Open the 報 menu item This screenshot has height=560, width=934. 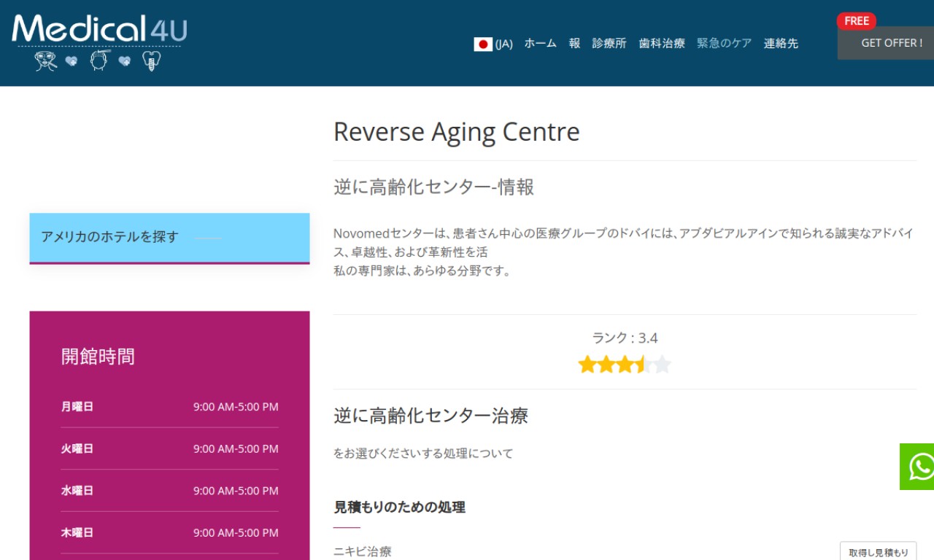pos(575,44)
